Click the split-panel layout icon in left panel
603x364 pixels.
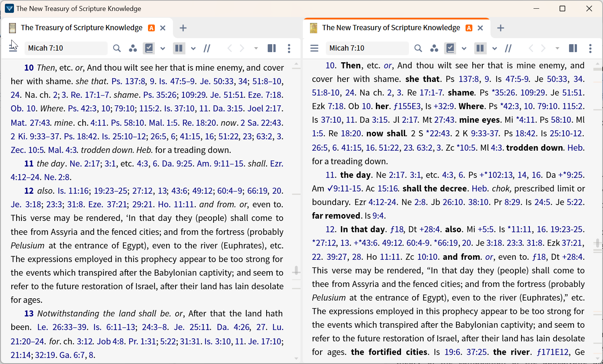[x=271, y=48]
